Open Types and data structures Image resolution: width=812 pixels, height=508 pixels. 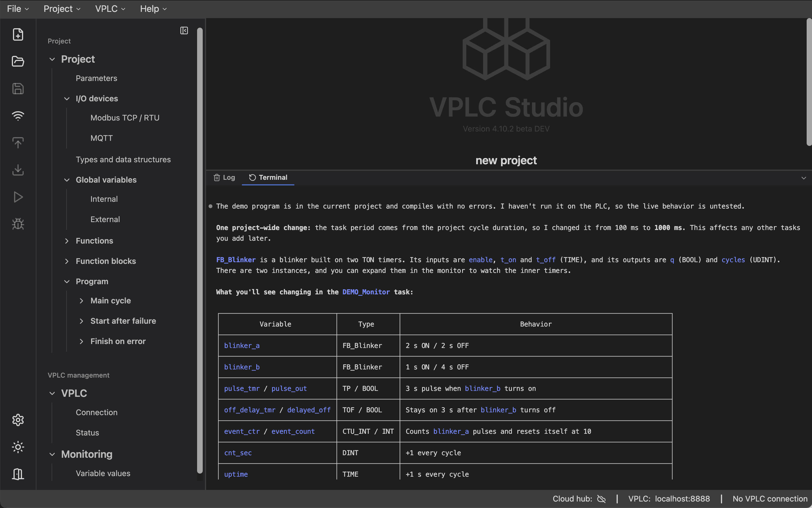coord(123,159)
